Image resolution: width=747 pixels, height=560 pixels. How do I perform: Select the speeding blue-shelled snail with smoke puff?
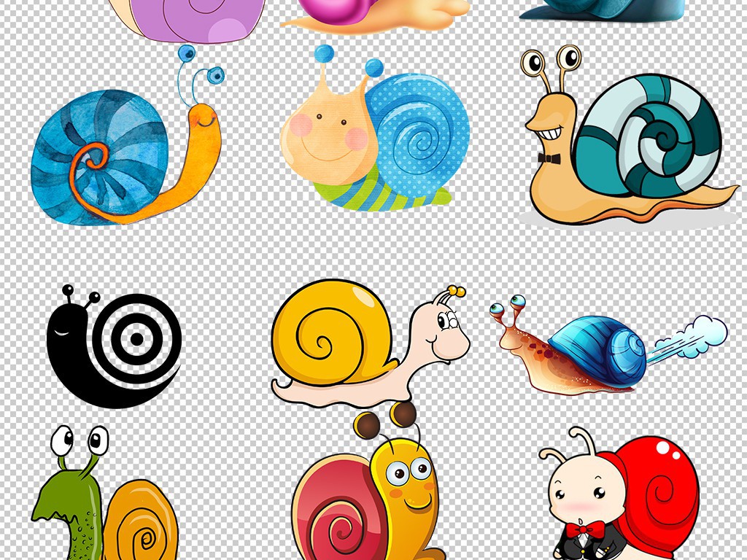(608, 345)
